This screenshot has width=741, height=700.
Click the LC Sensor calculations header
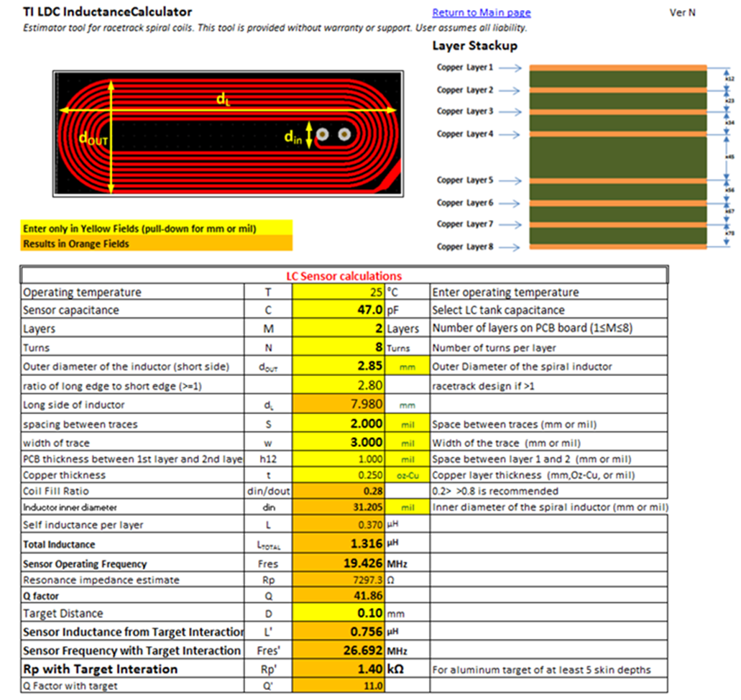coord(344,275)
